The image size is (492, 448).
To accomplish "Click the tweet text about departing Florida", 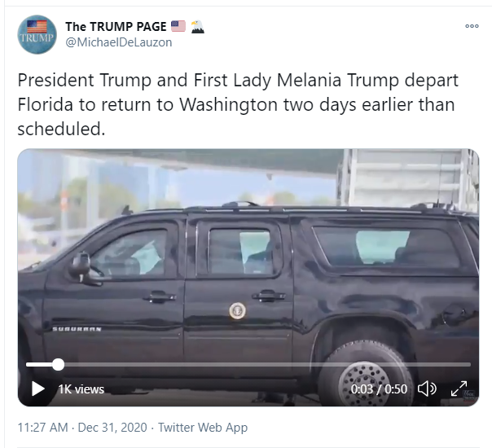I will pyautogui.click(x=236, y=105).
